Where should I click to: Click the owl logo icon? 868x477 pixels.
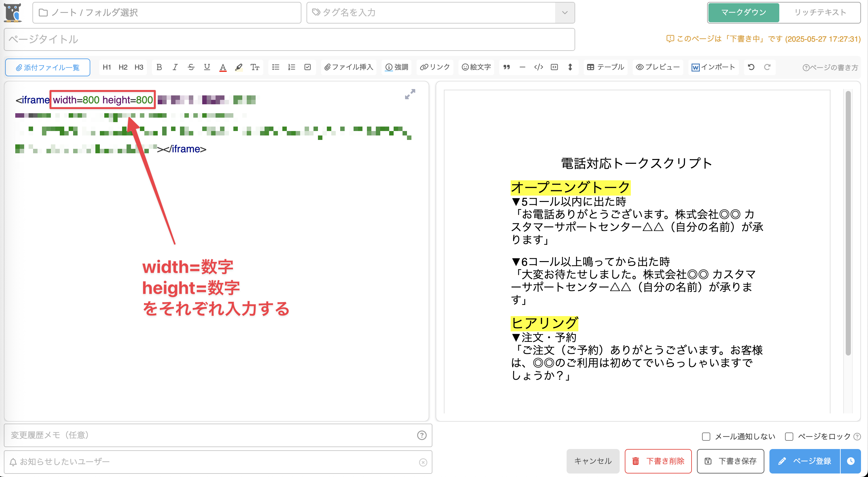[x=13, y=13]
